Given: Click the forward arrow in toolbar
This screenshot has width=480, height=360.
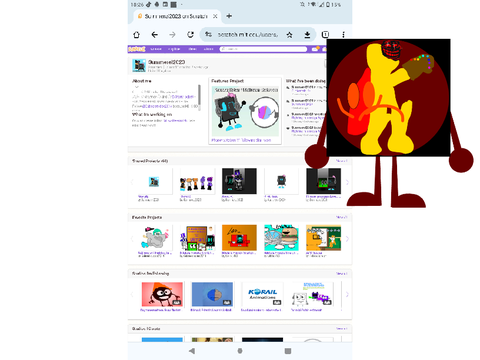Looking at the screenshot, I should (x=172, y=35).
